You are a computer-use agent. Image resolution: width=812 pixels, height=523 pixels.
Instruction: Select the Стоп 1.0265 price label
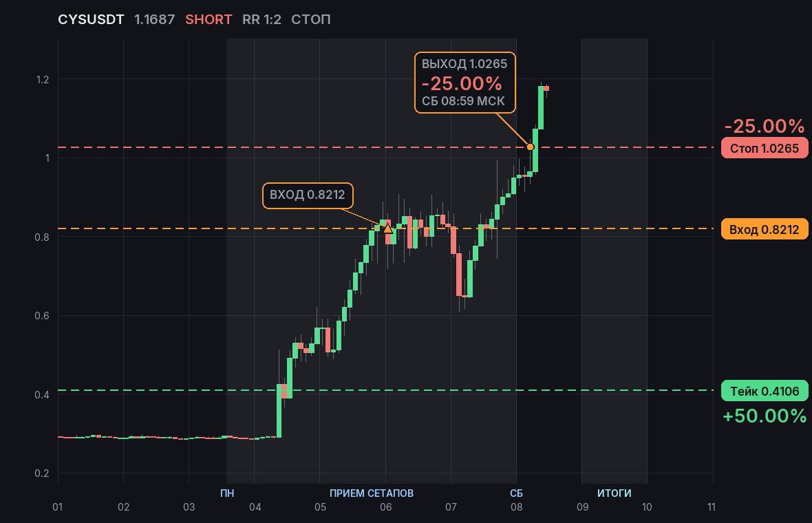(765, 148)
